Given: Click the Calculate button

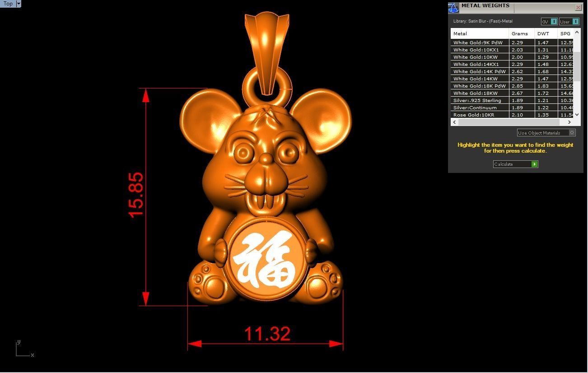Looking at the screenshot, I should coord(515,164).
